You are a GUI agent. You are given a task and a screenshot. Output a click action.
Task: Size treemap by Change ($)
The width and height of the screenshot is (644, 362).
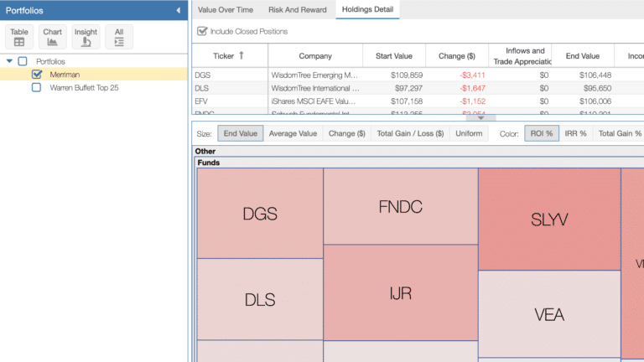tap(346, 133)
